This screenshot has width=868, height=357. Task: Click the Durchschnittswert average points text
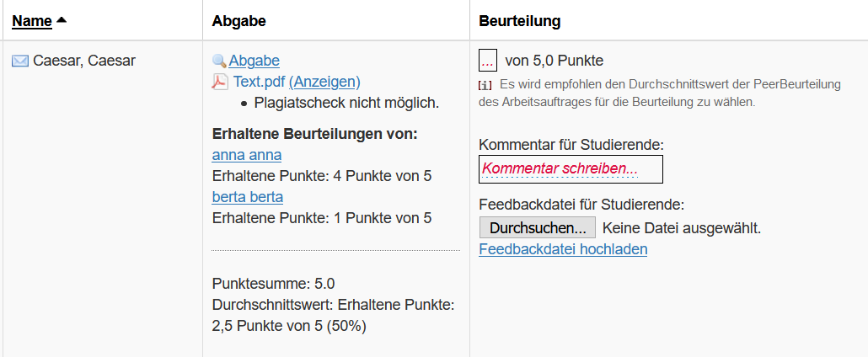[x=333, y=316]
